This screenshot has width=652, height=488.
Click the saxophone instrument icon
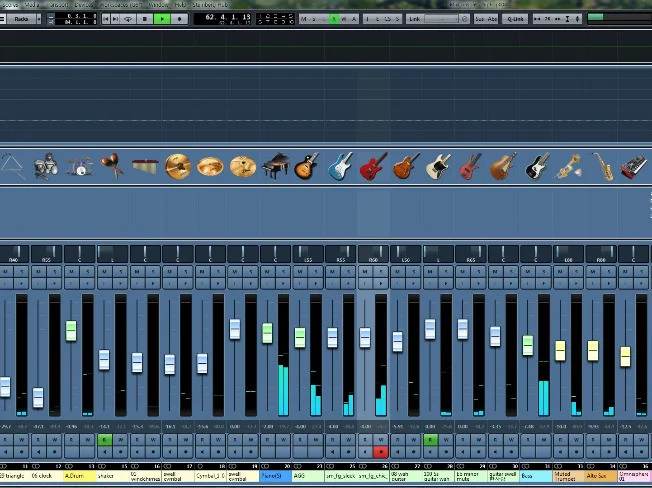(x=603, y=166)
